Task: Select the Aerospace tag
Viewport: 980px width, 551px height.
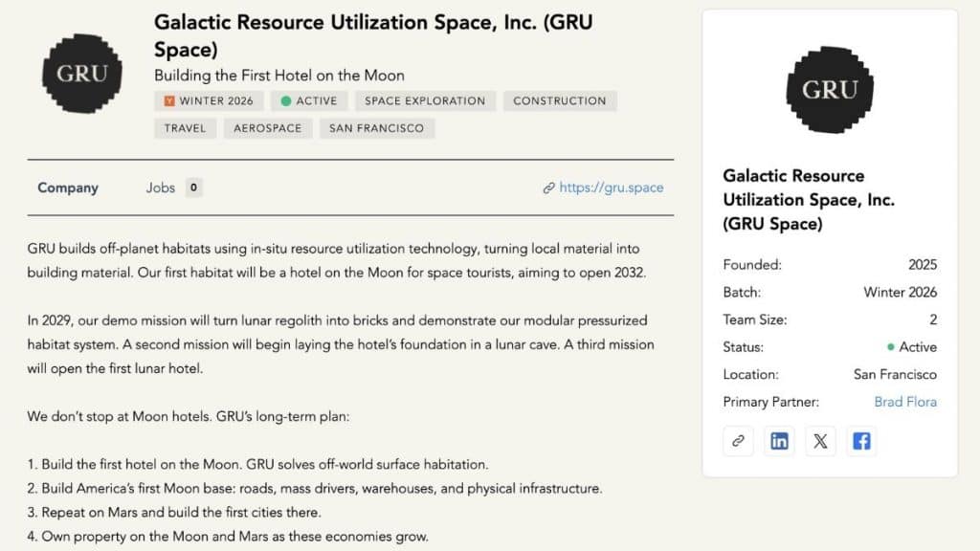Action: click(268, 127)
